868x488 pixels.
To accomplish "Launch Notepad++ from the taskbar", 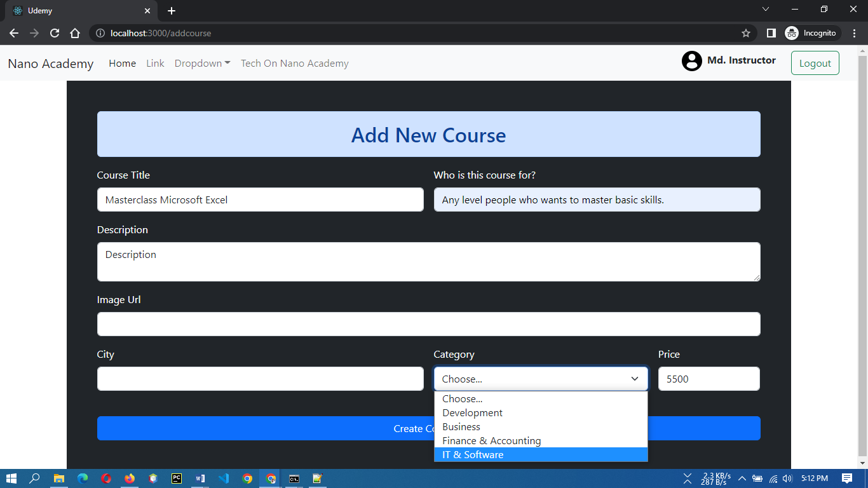I will point(316,478).
